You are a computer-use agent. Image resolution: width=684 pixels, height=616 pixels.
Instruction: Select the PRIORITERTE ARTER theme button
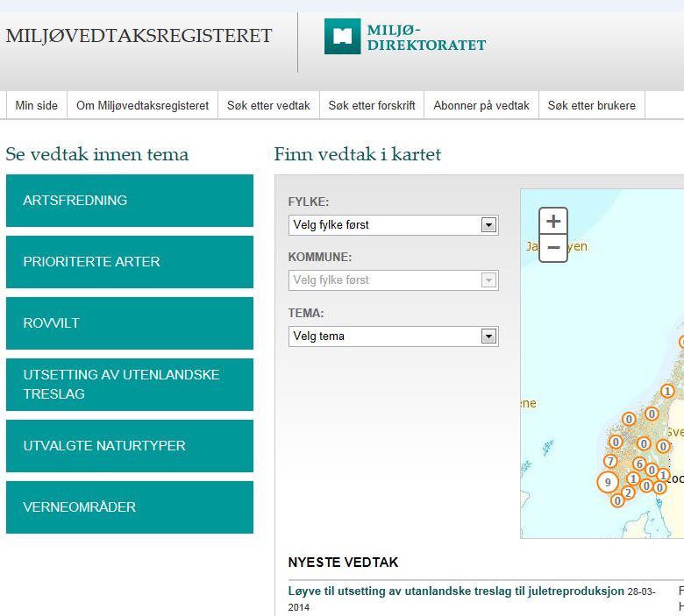130,262
